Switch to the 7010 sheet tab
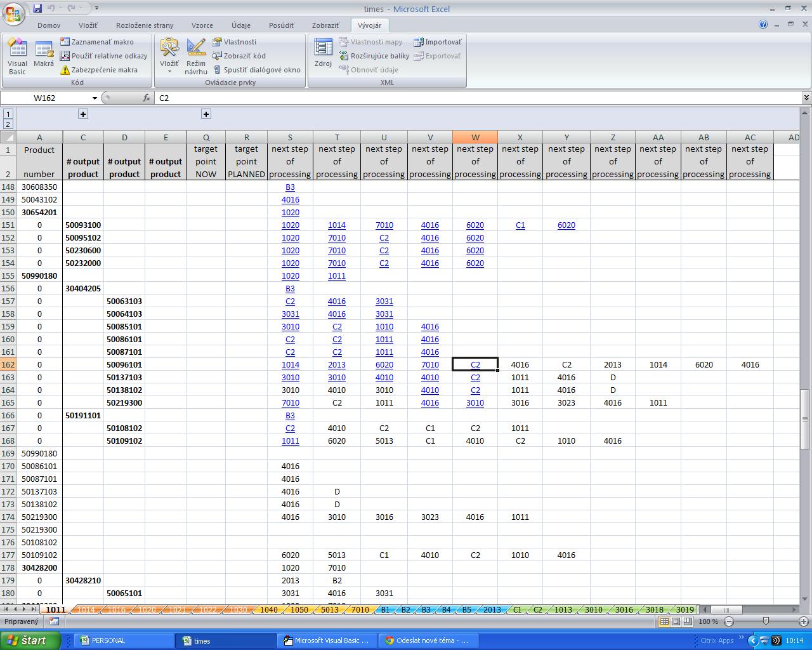The width and height of the screenshot is (812, 650). (360, 610)
